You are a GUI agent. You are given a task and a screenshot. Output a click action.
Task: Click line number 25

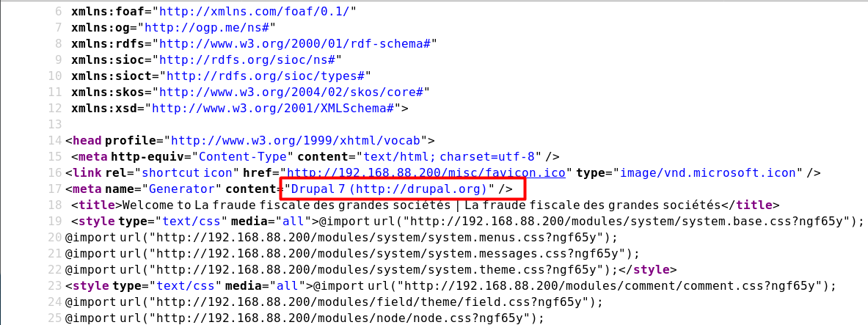click(x=55, y=318)
